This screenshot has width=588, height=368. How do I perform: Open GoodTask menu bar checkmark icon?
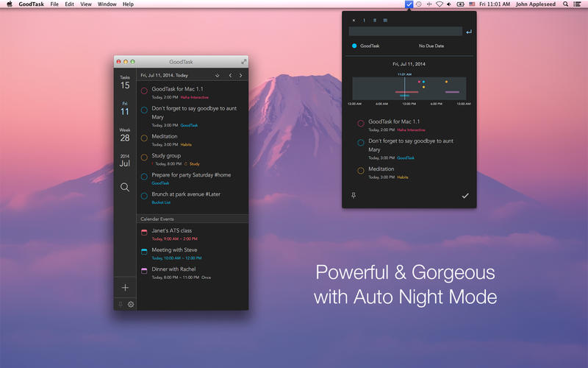pos(409,4)
